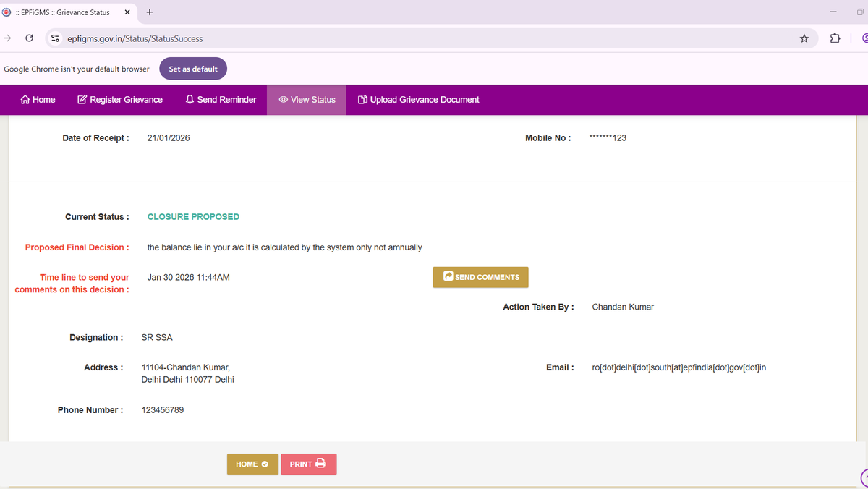Viewport: 868px width, 489px height.
Task: Open the Extensions puzzle icon
Action: tap(835, 38)
